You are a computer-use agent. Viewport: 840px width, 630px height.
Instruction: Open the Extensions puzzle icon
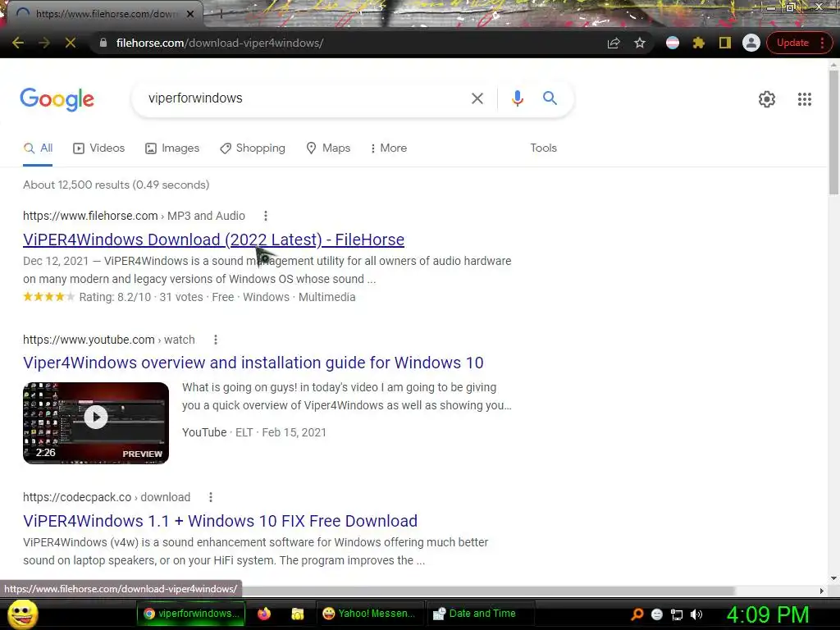[x=699, y=43]
